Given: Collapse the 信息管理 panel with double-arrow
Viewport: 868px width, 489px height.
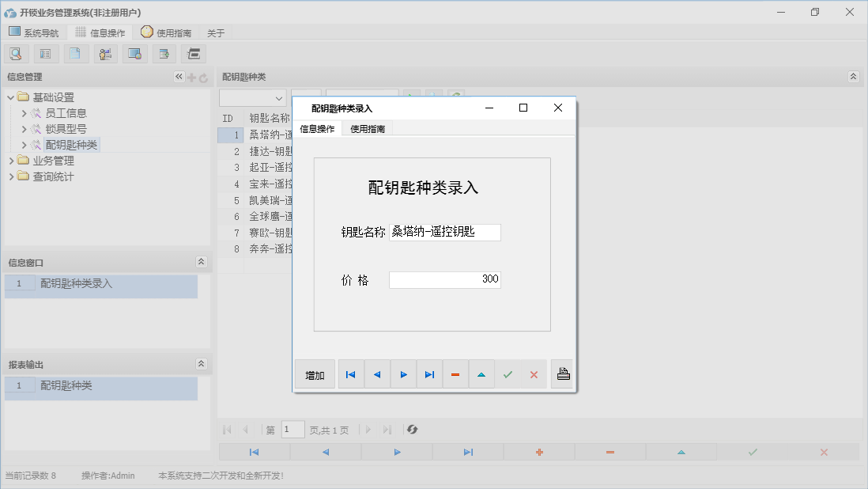Looking at the screenshot, I should tap(179, 77).
